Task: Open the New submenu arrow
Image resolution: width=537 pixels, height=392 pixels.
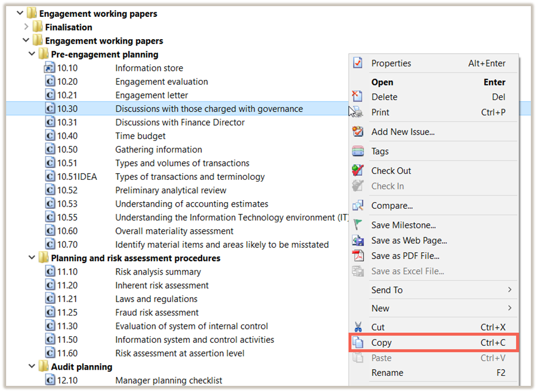Action: coord(509,308)
